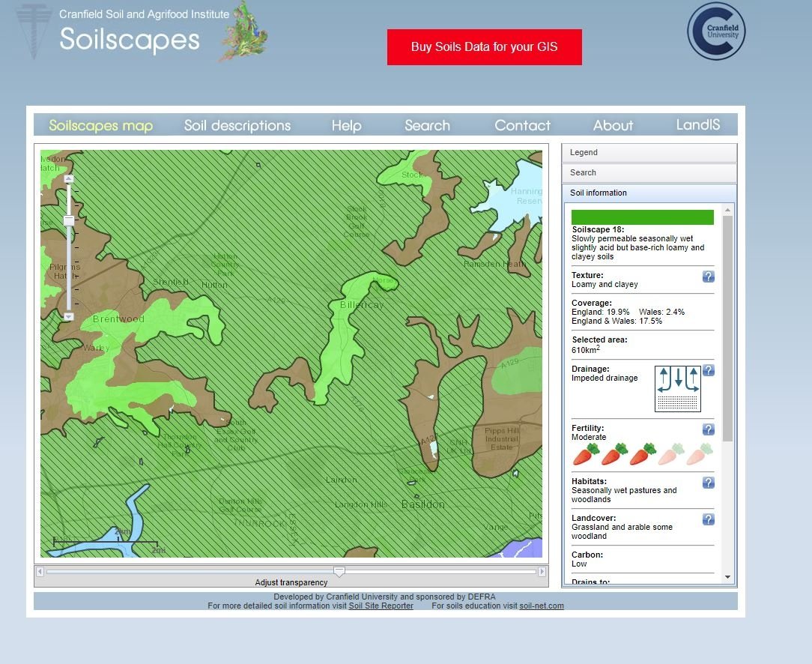
Task: Click the map zoom slider handle
Action: (x=69, y=221)
